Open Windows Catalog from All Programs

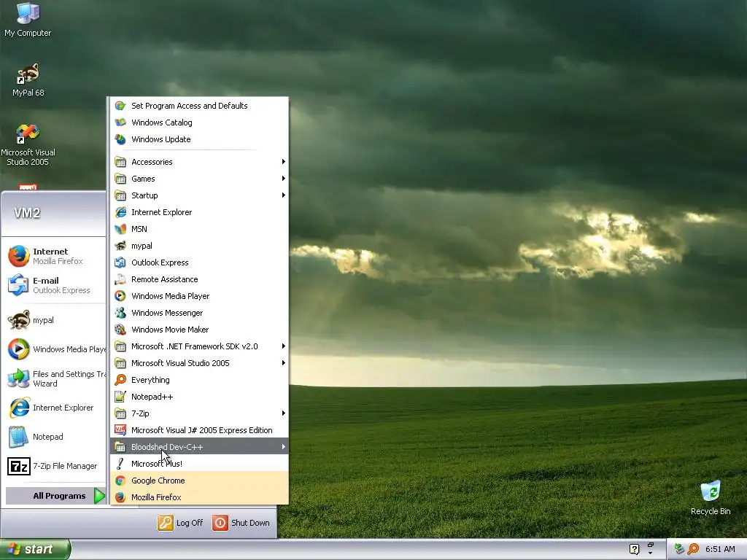coord(199,122)
